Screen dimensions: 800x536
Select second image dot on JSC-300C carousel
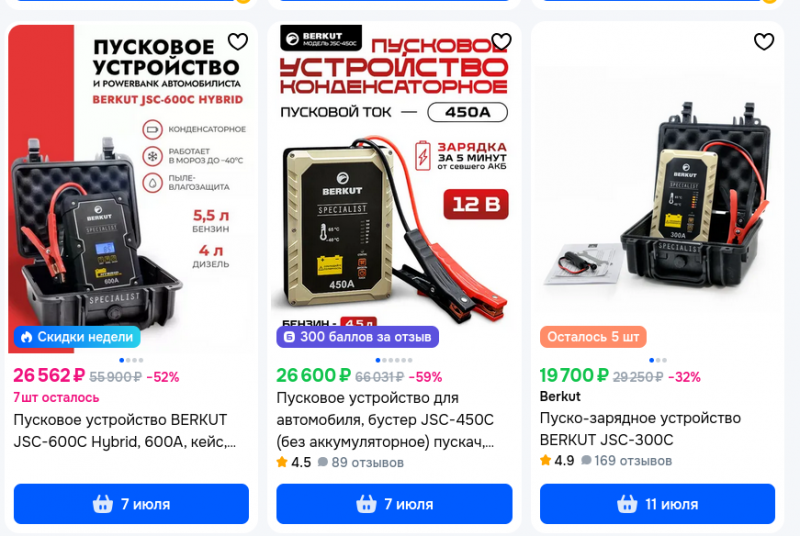pos(658,360)
